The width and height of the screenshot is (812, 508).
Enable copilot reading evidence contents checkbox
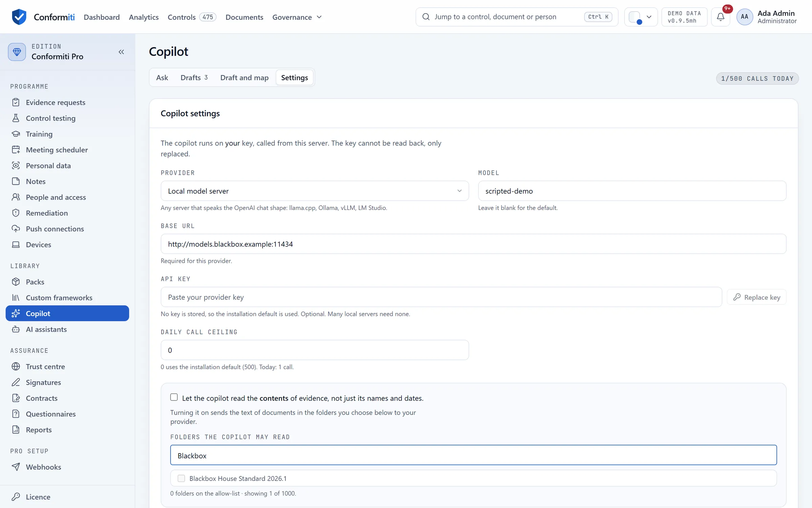point(174,397)
